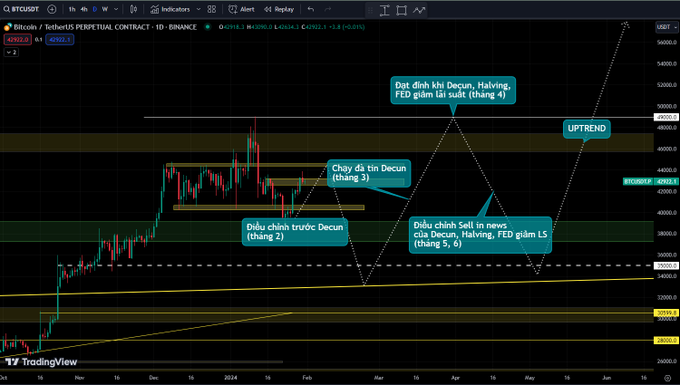The image size is (680, 385).
Task: Start bar Replay mode
Action: pos(279,9)
